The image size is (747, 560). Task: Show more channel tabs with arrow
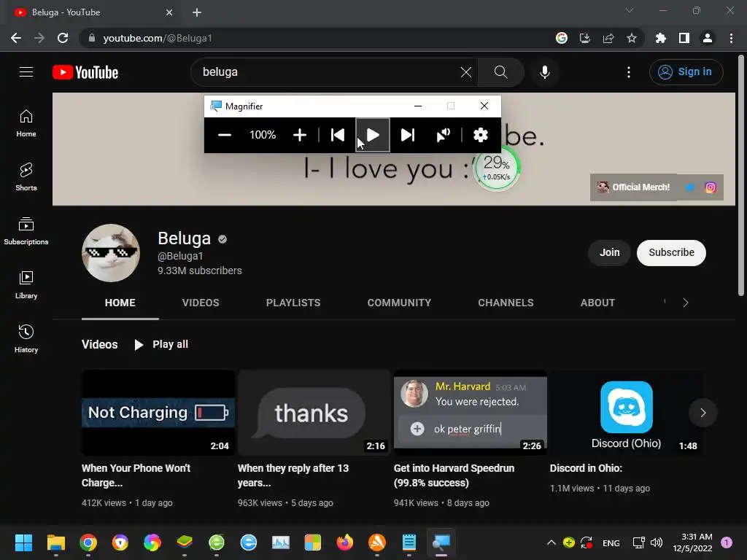pyautogui.click(x=686, y=303)
